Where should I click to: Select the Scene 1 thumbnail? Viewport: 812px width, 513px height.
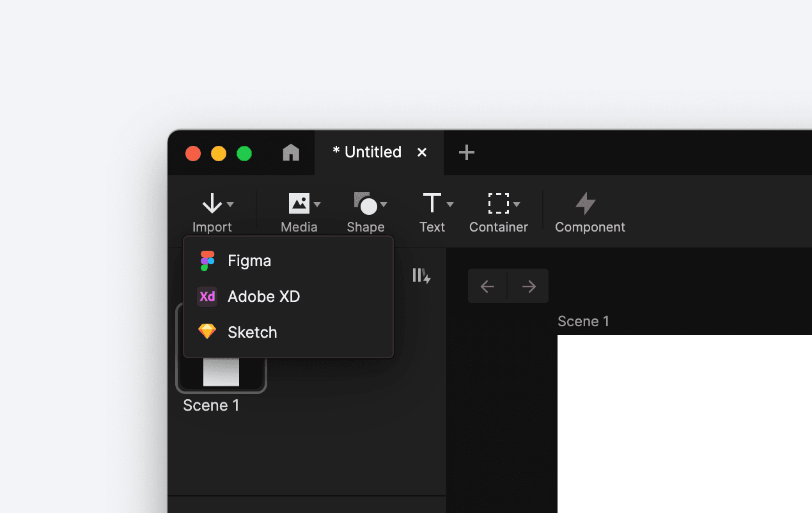(x=221, y=371)
